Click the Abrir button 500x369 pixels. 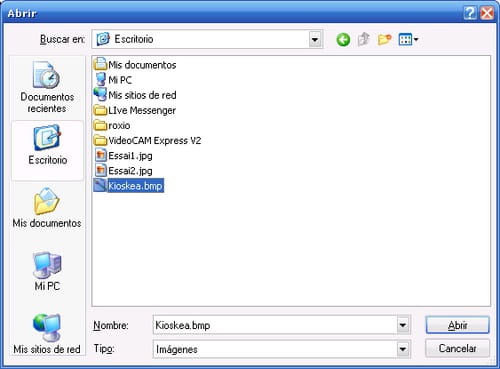tap(457, 325)
